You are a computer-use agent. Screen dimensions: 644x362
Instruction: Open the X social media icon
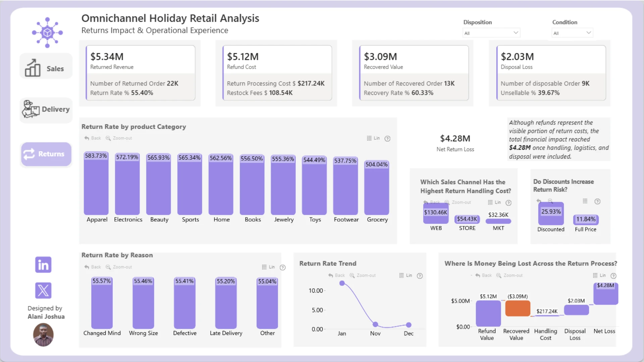(43, 290)
